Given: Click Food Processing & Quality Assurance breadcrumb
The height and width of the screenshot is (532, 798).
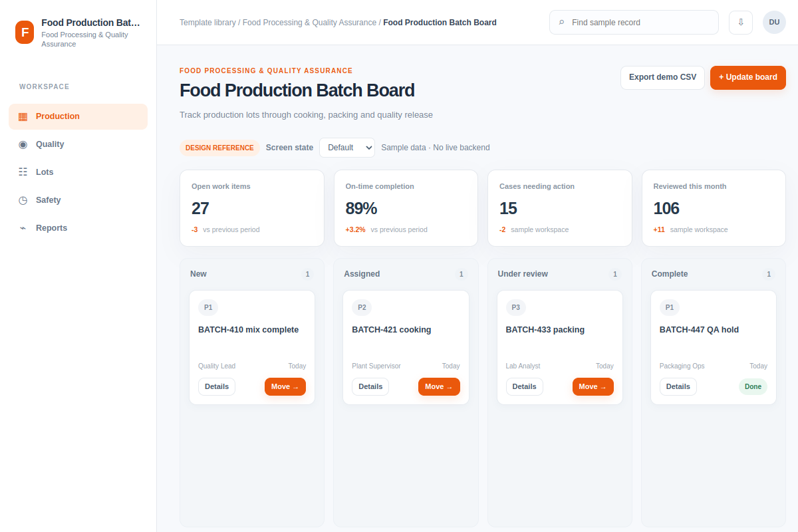Looking at the screenshot, I should point(309,23).
